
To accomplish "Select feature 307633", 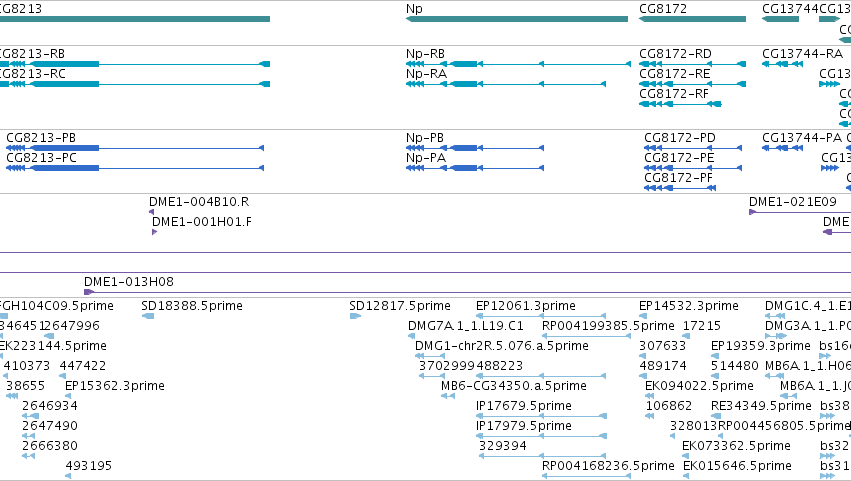I will click(643, 356).
